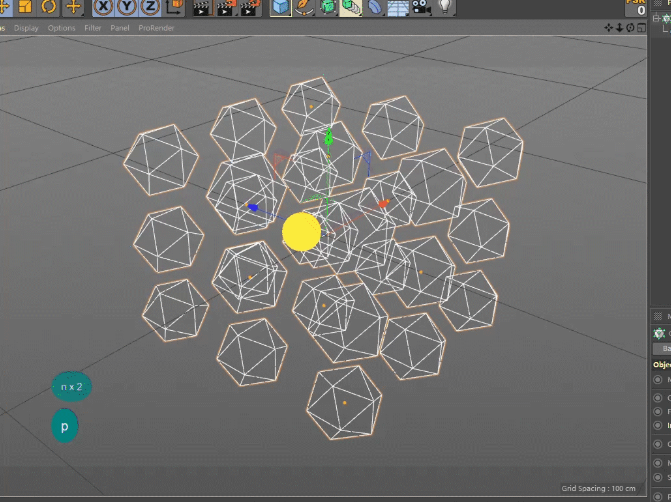Screen dimensions: 671x502
Task: Click the viewport zoom-camera arrow icon
Action: 619,28
